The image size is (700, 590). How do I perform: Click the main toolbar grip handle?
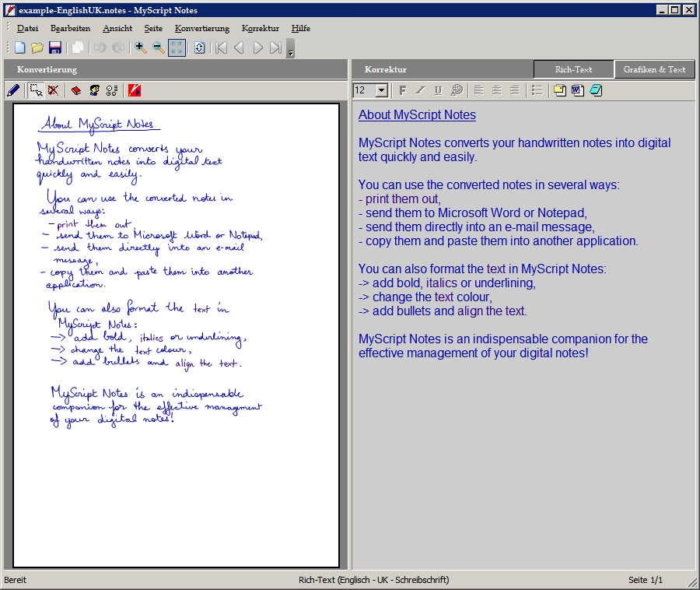click(8, 47)
